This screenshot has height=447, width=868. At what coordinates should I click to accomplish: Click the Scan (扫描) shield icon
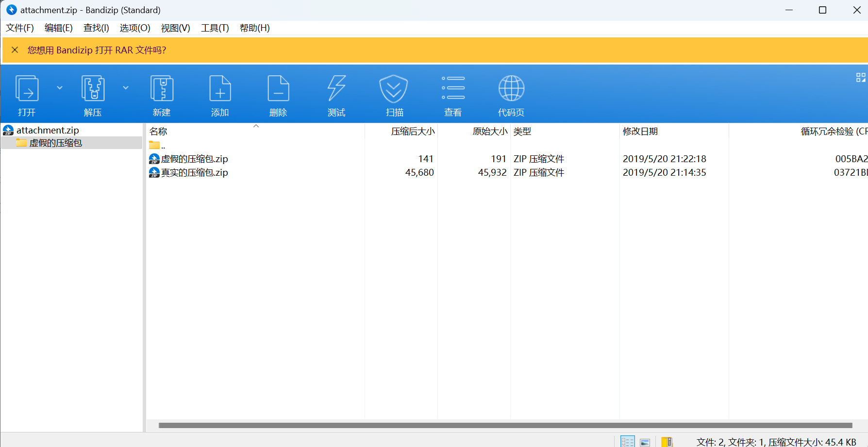[394, 89]
